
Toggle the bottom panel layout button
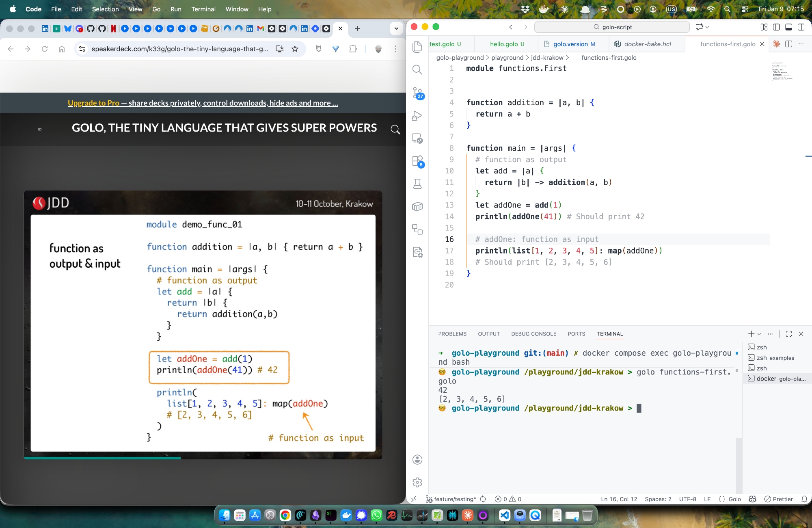pyautogui.click(x=788, y=27)
